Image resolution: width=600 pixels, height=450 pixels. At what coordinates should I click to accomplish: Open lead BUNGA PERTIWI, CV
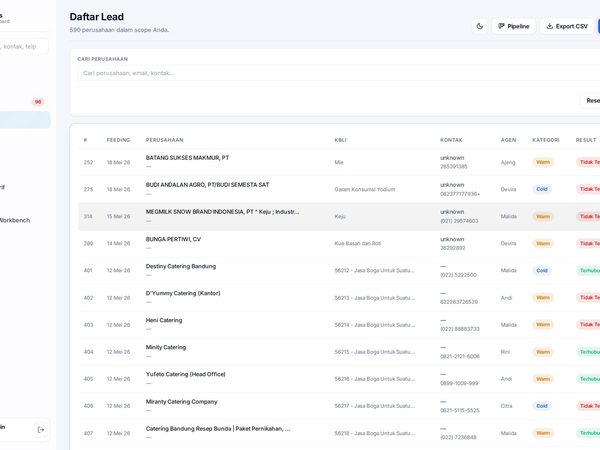coord(173,239)
